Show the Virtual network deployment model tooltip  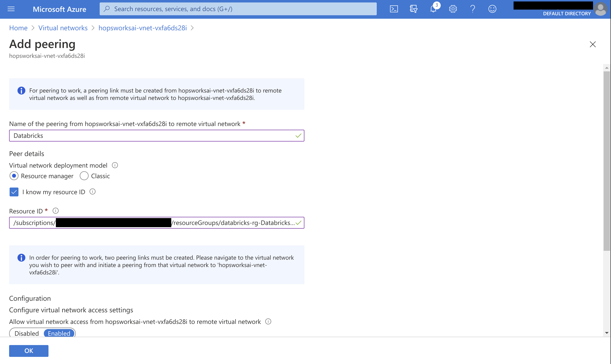115,165
